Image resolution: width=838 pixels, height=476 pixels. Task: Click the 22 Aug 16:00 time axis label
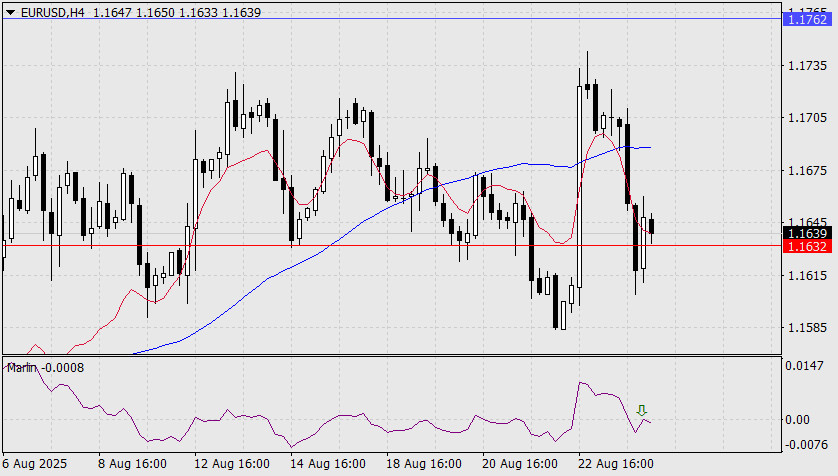tap(616, 464)
